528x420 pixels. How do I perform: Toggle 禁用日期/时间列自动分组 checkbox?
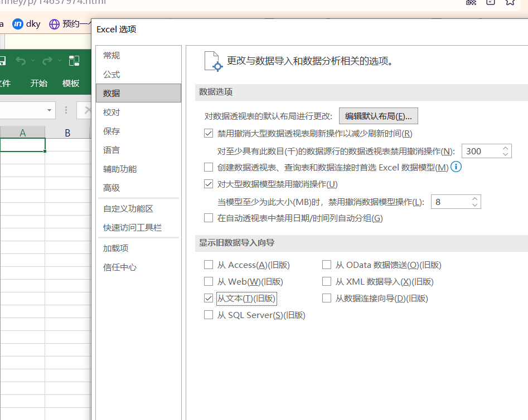(209, 218)
